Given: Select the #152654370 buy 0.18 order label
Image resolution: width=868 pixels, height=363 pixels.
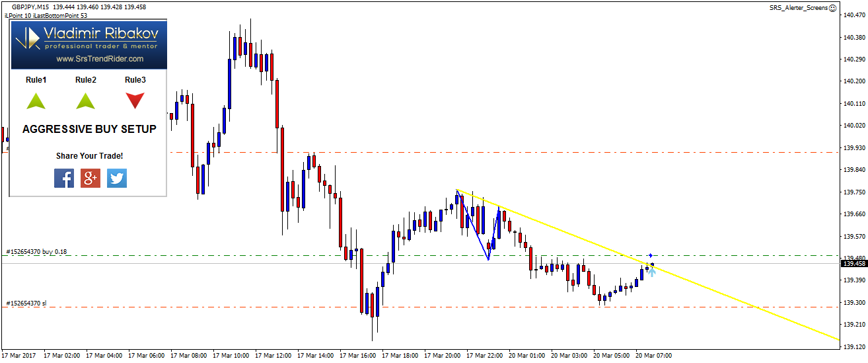Looking at the screenshot, I should (37, 252).
